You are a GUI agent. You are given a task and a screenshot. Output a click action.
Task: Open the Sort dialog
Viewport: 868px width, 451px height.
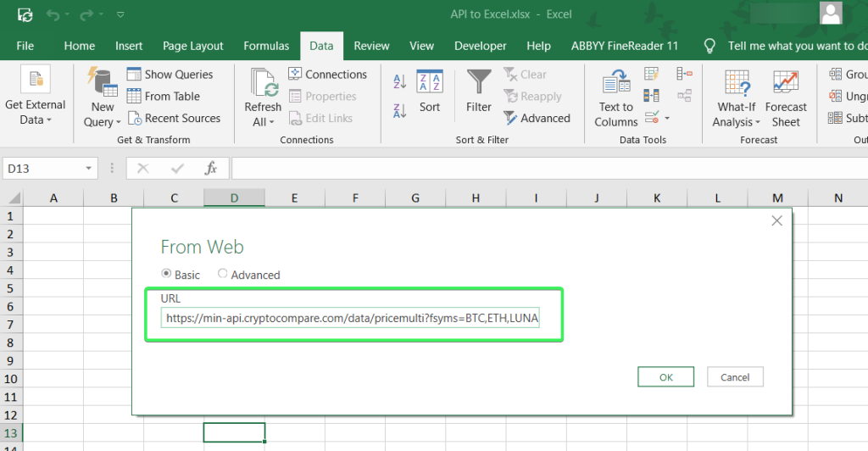point(430,92)
